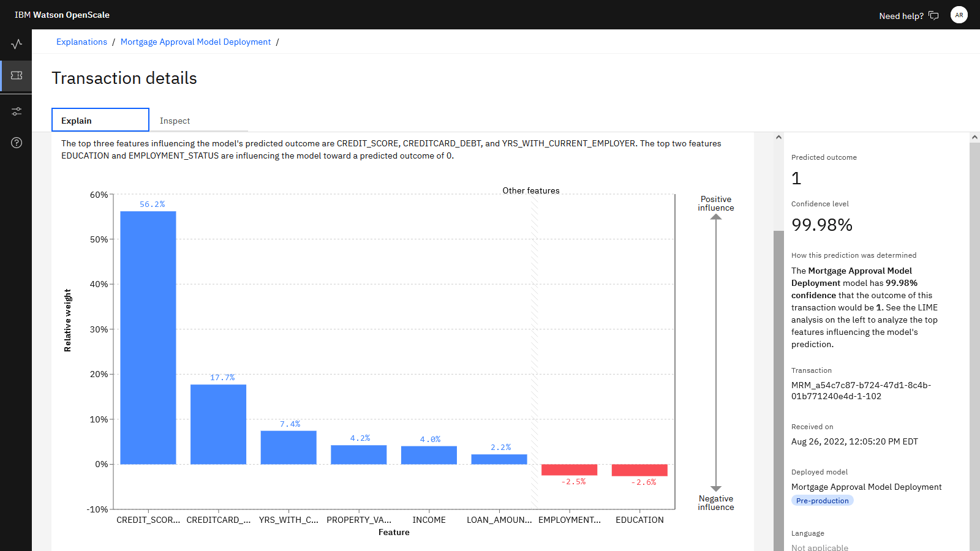Open the configuration sliders icon in sidebar

point(17,111)
